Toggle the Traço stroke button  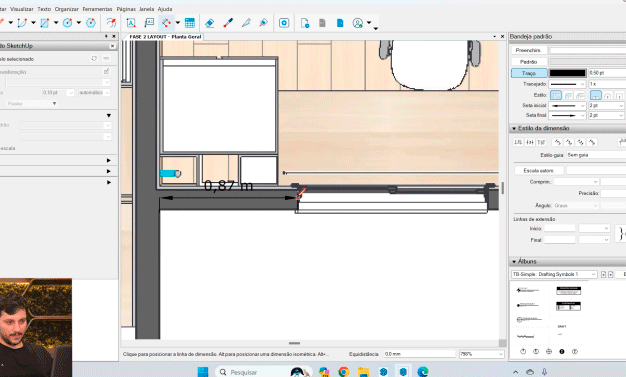click(x=529, y=73)
